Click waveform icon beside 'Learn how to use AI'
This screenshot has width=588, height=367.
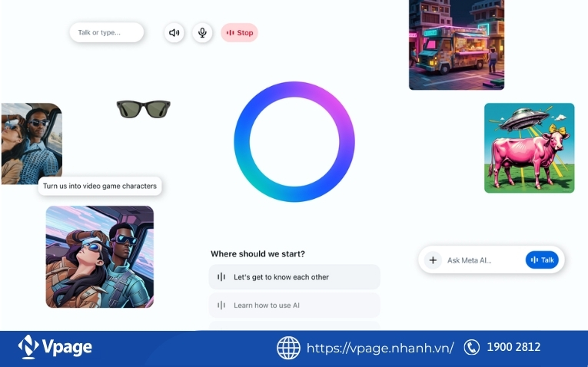pos(221,306)
